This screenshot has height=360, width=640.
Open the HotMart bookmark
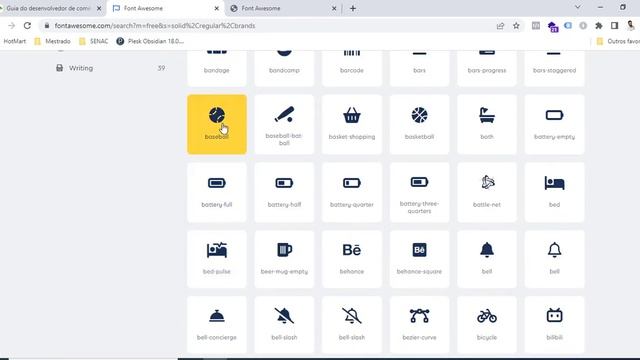coord(14,41)
